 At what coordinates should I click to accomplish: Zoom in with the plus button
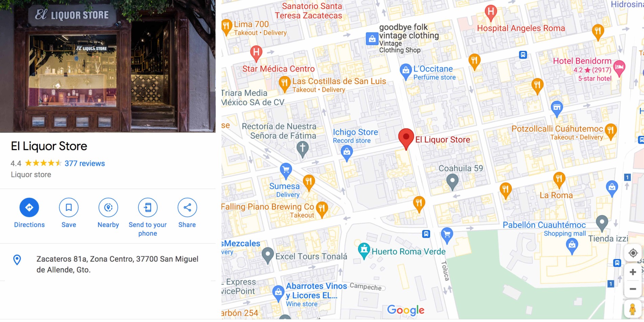633,272
